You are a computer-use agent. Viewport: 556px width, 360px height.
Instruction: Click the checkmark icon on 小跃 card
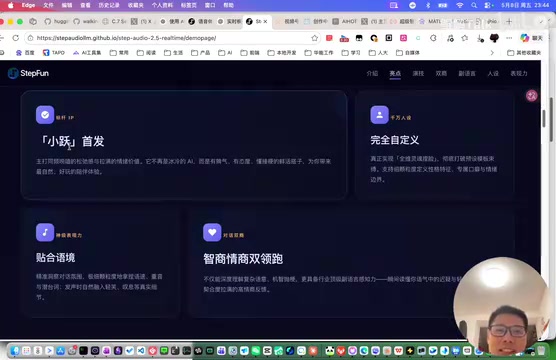(x=45, y=115)
